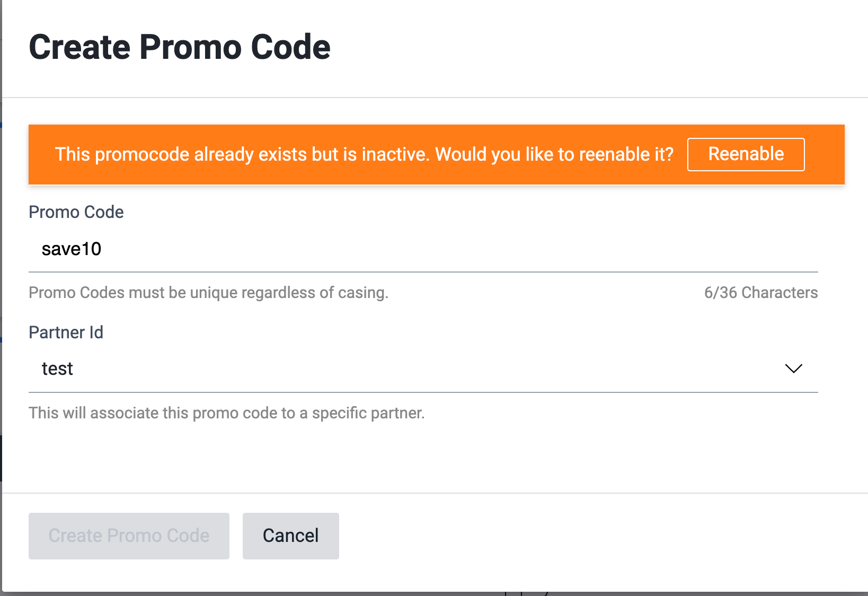The image size is (868, 596).
Task: Click the 'Create Promo Code' dialog title
Action: click(180, 47)
